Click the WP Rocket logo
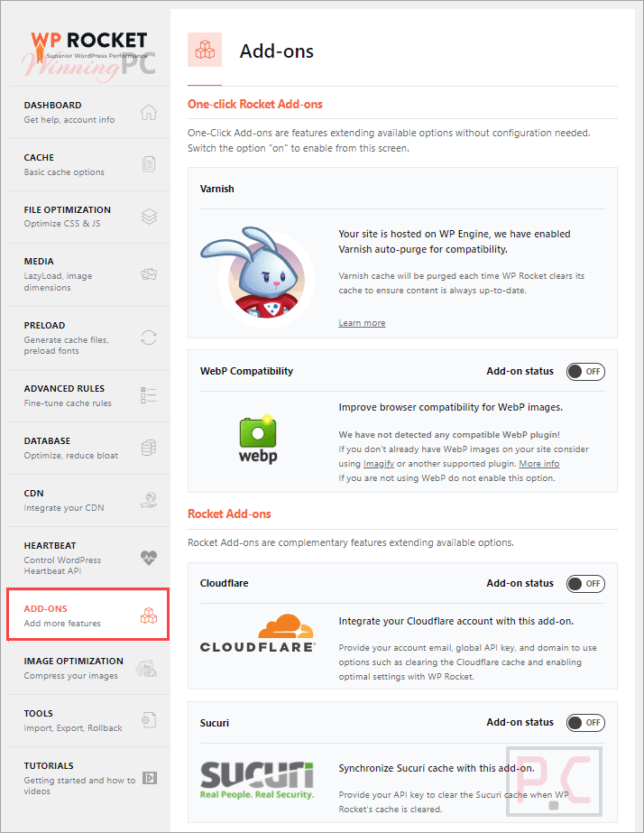Image resolution: width=644 pixels, height=833 pixels. pyautogui.click(x=89, y=48)
